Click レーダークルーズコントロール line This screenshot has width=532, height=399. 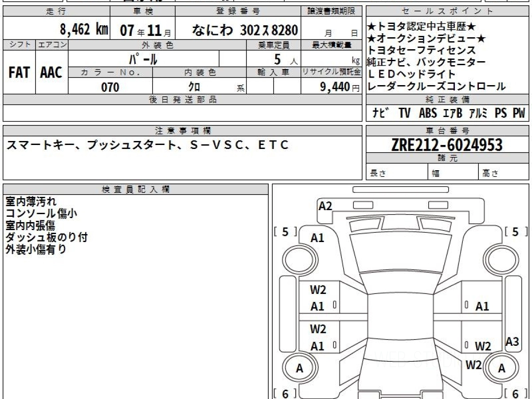[x=437, y=86]
